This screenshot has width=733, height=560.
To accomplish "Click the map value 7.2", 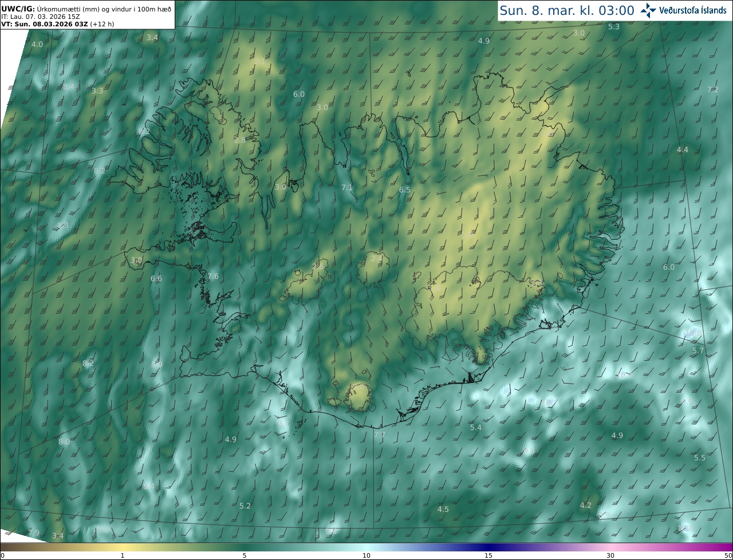I will 713,89.
